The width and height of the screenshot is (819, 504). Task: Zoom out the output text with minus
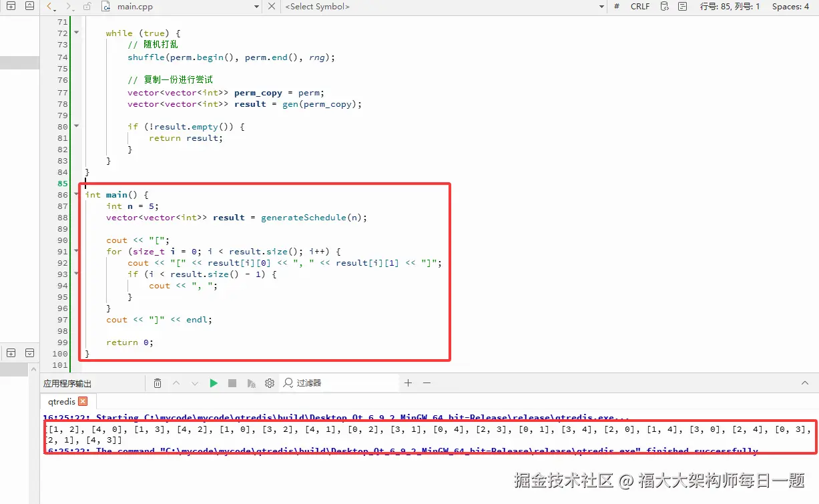(x=427, y=383)
